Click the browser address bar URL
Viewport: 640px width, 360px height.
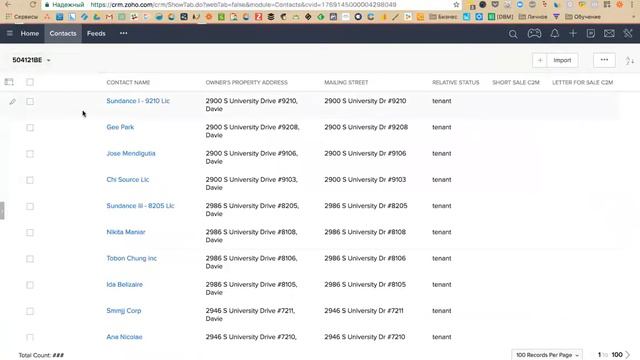point(243,5)
